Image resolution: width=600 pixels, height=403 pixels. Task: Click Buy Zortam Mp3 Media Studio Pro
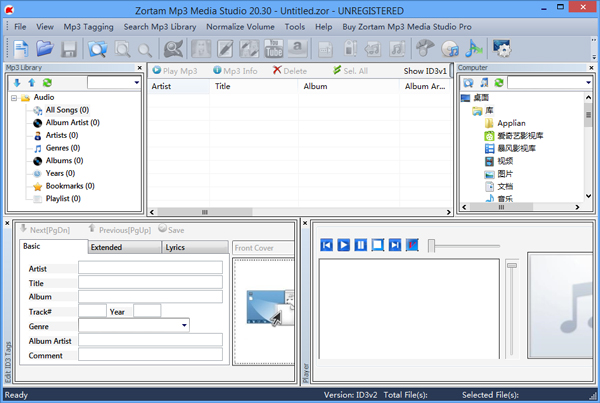(407, 27)
